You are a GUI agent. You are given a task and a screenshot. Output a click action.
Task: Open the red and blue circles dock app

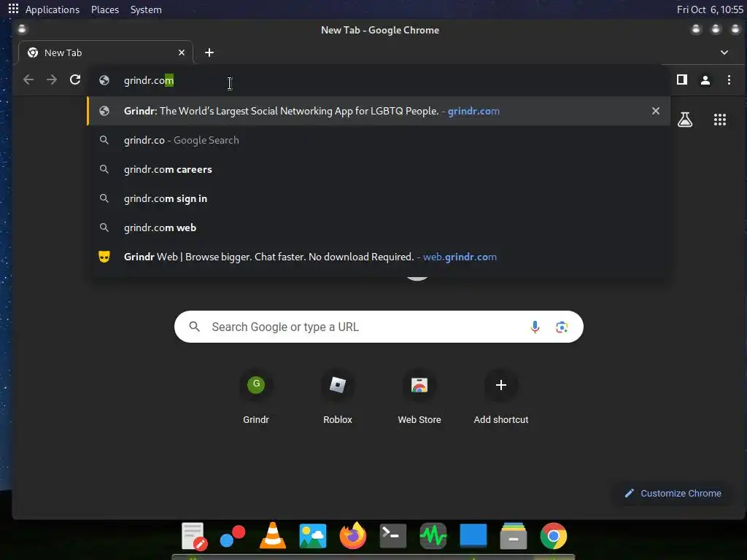pyautogui.click(x=233, y=536)
